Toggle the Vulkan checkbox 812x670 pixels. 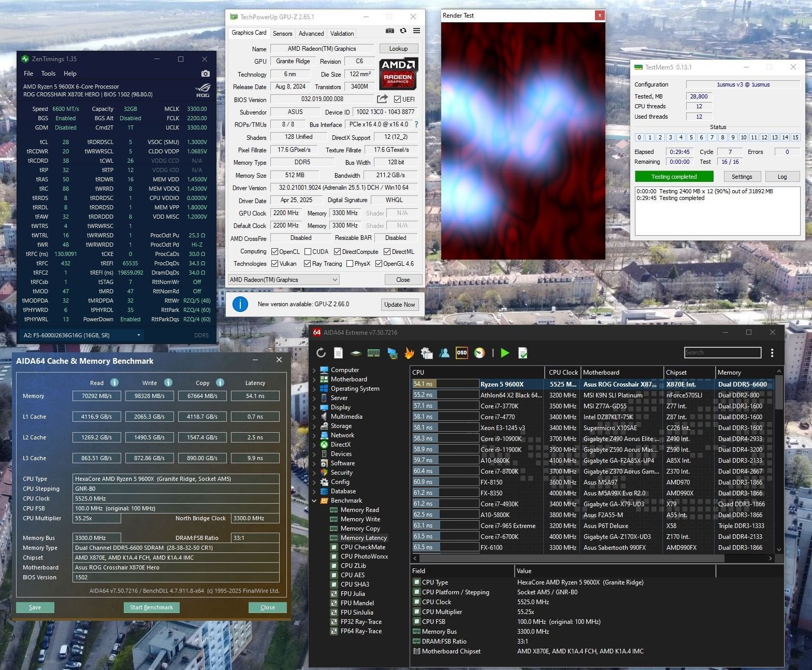[274, 264]
